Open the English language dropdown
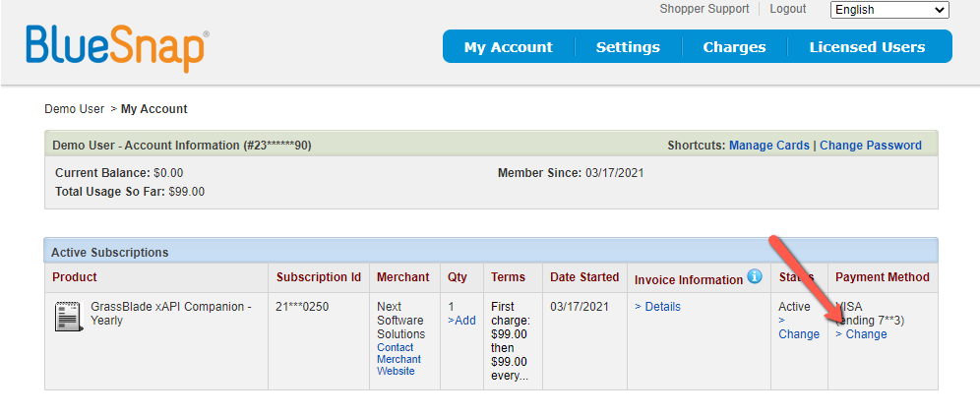The width and height of the screenshot is (980, 415). (x=889, y=10)
